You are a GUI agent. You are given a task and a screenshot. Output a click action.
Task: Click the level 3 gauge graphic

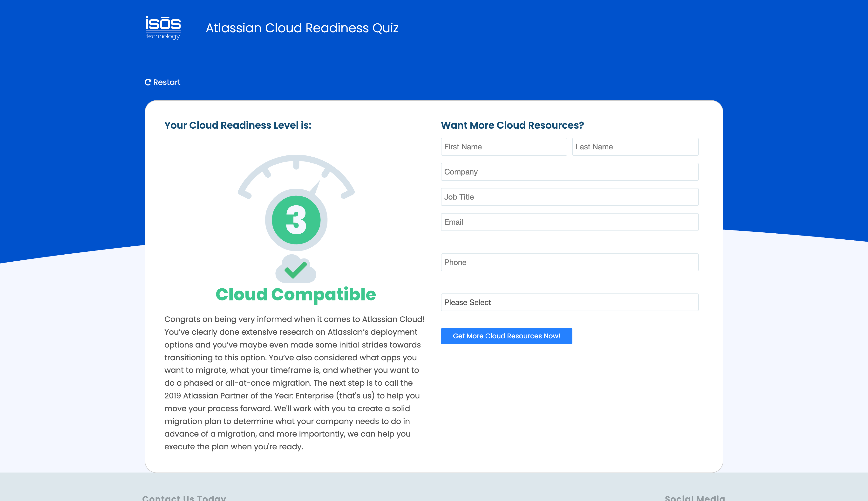pos(296,203)
